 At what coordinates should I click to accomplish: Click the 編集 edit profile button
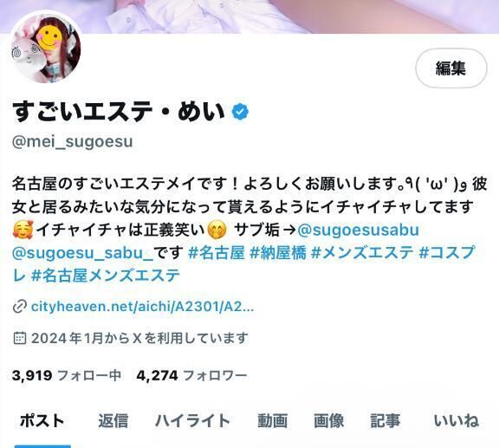(451, 68)
